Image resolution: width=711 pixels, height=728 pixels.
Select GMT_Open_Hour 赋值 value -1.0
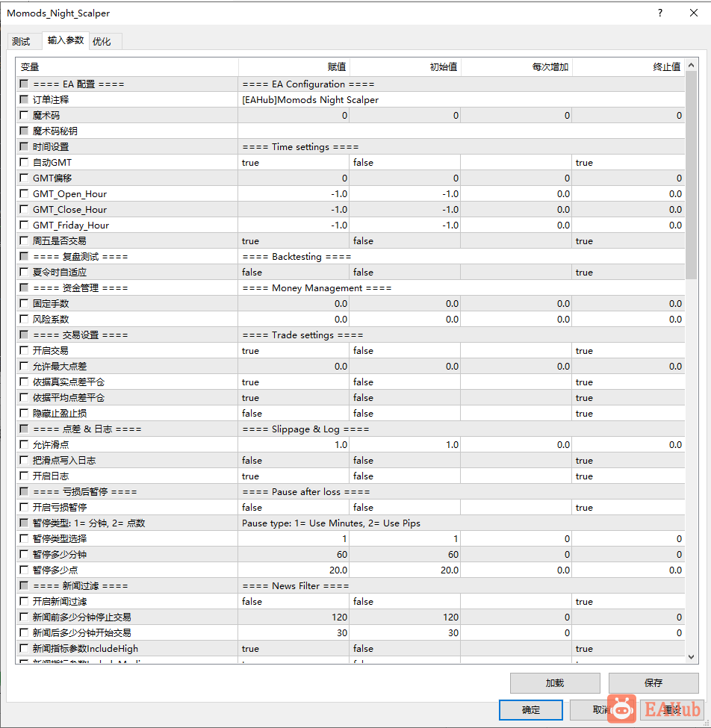pos(294,193)
